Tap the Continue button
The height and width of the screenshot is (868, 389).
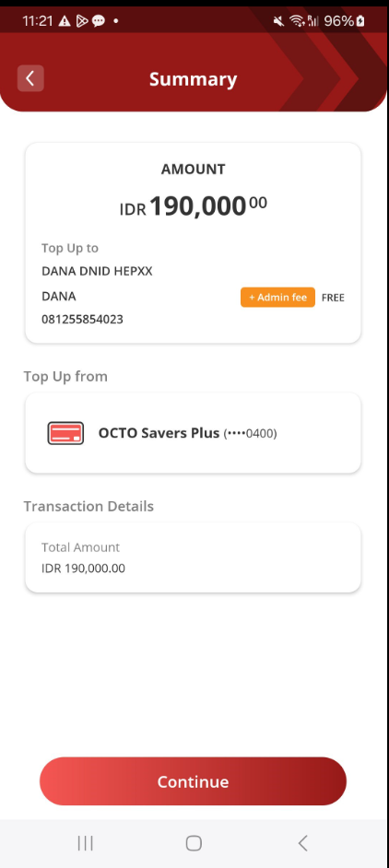(193, 781)
